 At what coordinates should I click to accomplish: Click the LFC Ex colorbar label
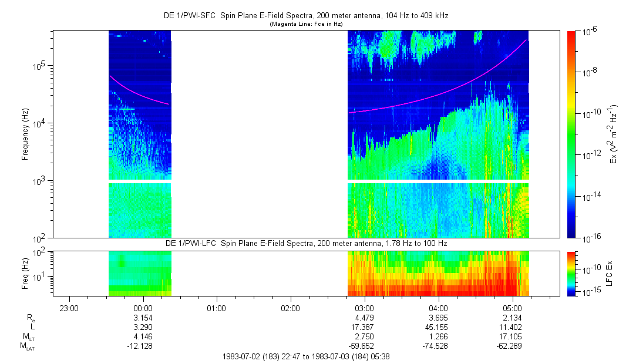[x=611, y=274]
